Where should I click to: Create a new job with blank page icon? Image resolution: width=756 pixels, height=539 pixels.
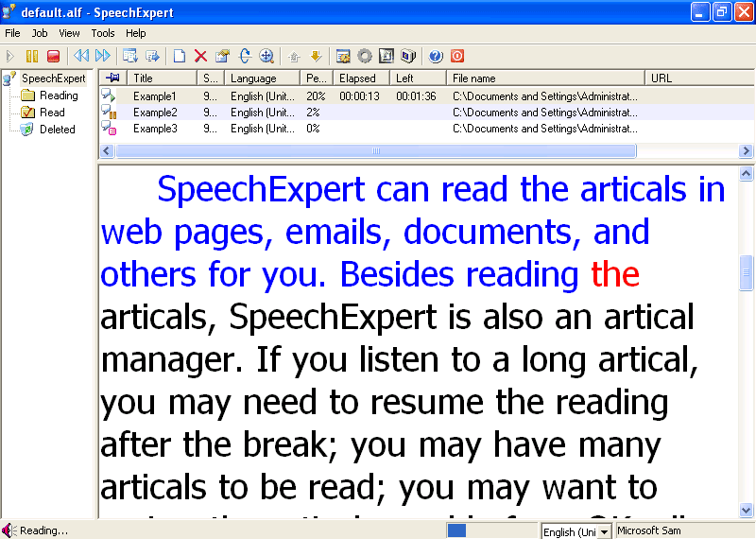click(x=180, y=56)
